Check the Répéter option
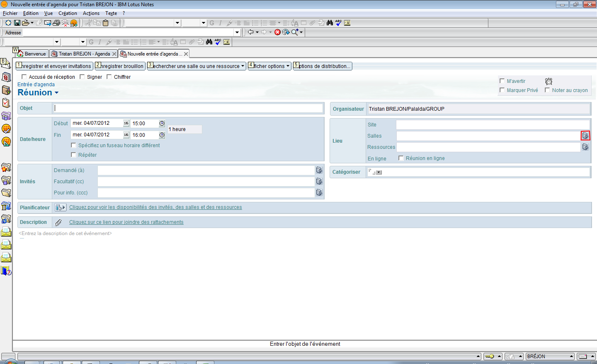This screenshot has height=364, width=597. 73,155
